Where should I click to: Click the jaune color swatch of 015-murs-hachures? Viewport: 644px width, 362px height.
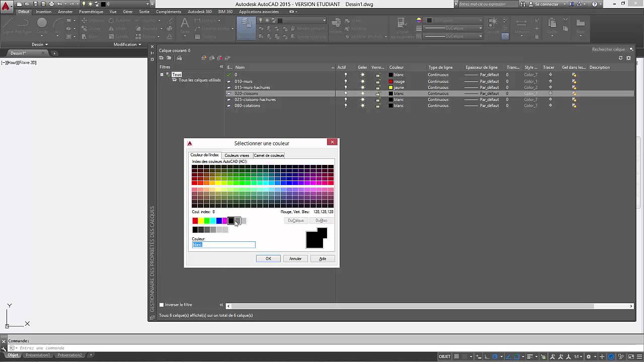click(x=391, y=87)
